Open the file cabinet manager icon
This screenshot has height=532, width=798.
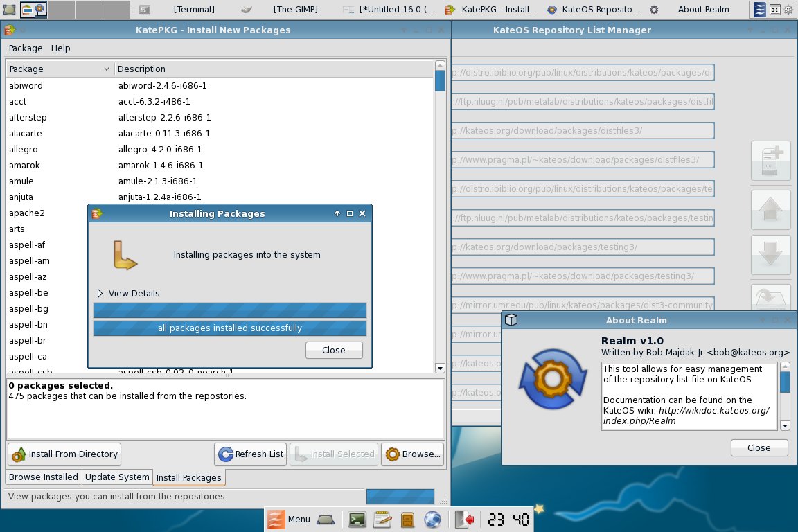click(x=407, y=520)
